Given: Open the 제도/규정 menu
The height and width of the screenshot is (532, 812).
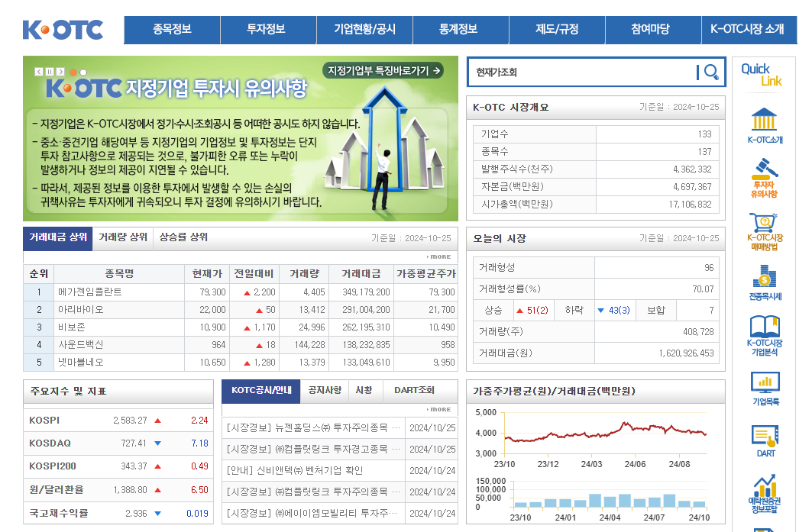Looking at the screenshot, I should (x=557, y=30).
